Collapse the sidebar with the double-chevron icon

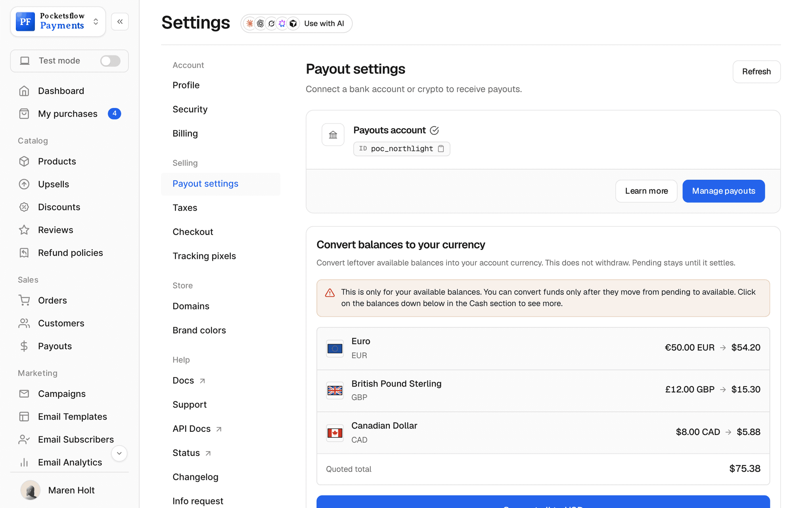(120, 22)
